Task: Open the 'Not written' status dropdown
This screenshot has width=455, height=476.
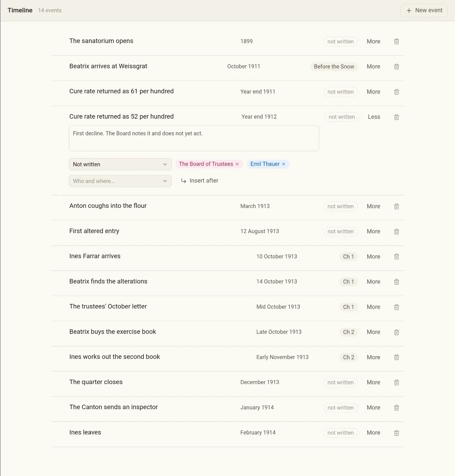Action: pos(120,164)
